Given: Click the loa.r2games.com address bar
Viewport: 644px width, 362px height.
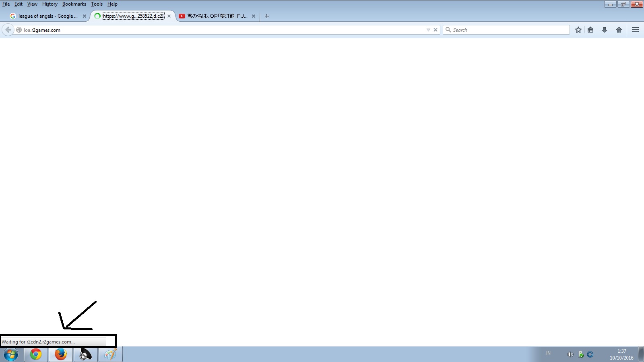Looking at the screenshot, I should [x=221, y=30].
